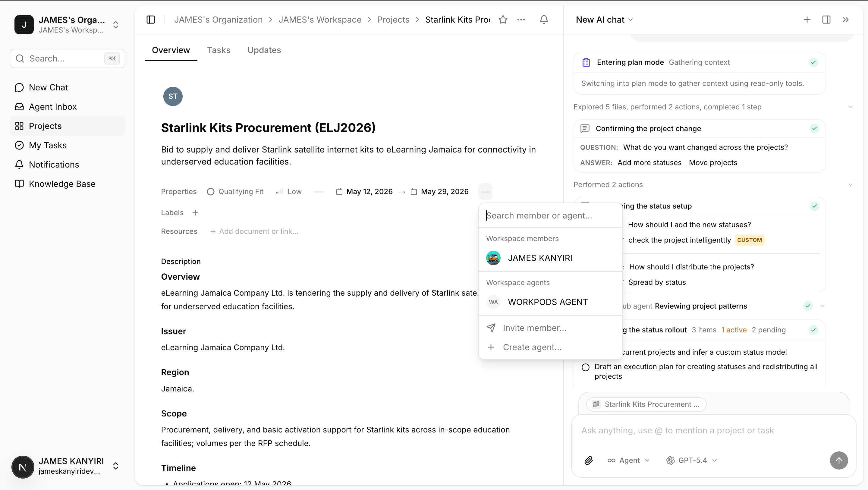Focus the Search member or agent field
This screenshot has height=490, width=868.
pyautogui.click(x=550, y=215)
